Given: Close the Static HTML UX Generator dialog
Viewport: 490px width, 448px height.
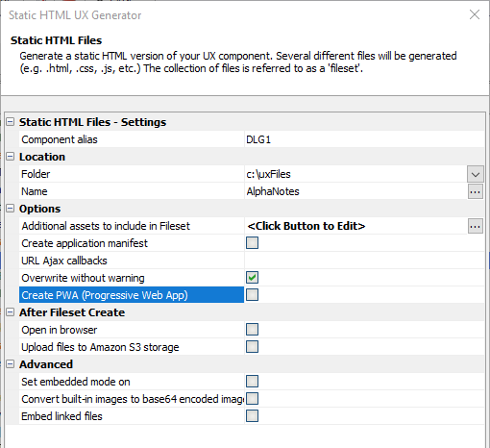Looking at the screenshot, I should click(475, 14).
